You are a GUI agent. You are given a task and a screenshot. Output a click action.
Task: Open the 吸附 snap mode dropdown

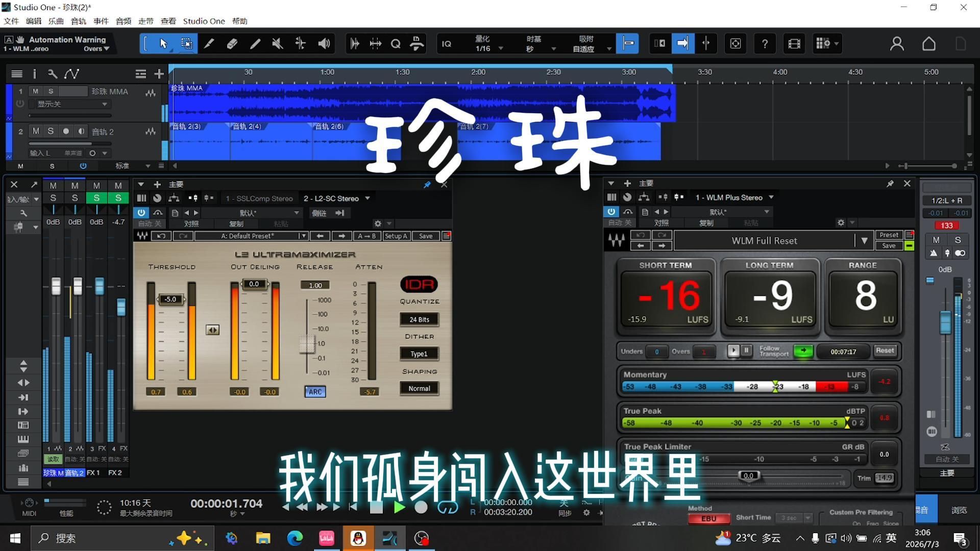[591, 44]
